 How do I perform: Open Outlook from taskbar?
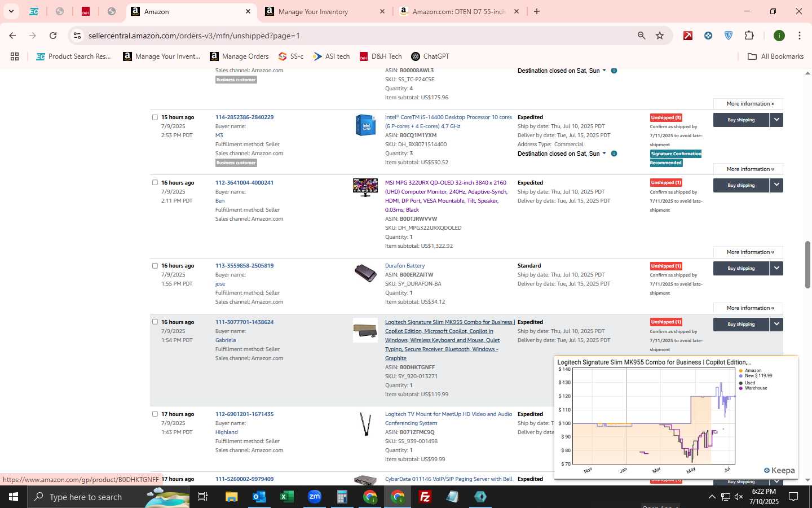coord(259,497)
